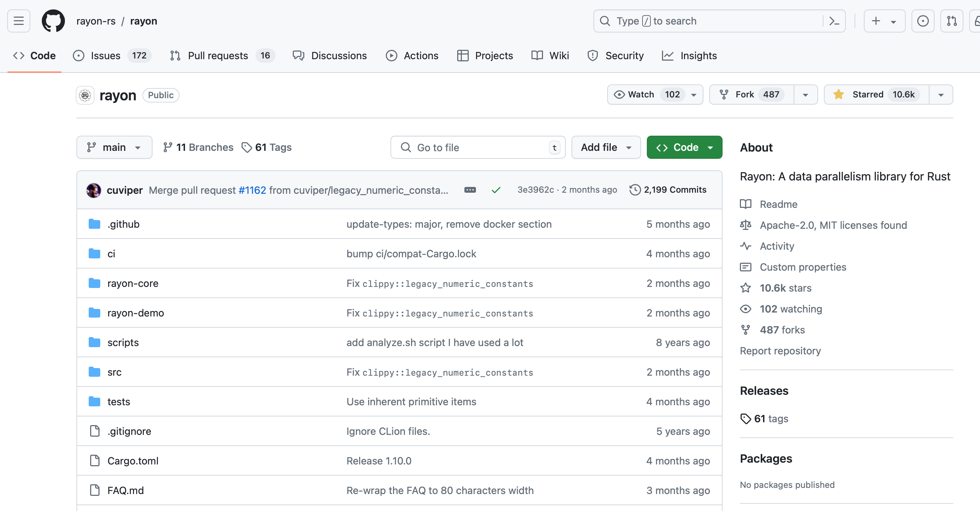The width and height of the screenshot is (980, 511).
Task: Open the pull requests shortcut icon in header
Action: (x=952, y=21)
